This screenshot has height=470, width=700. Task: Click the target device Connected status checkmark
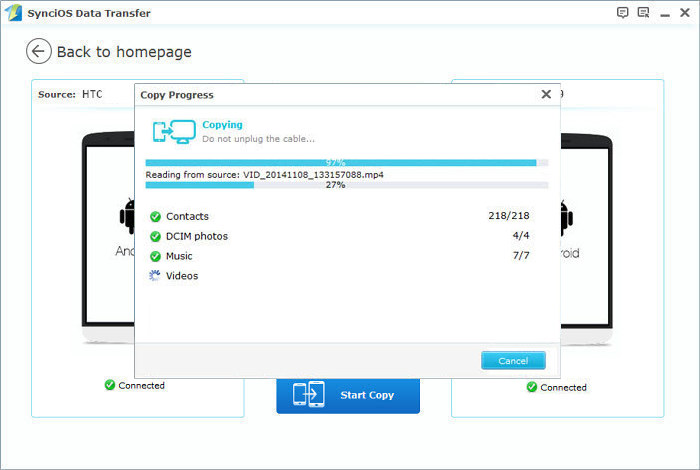531,387
